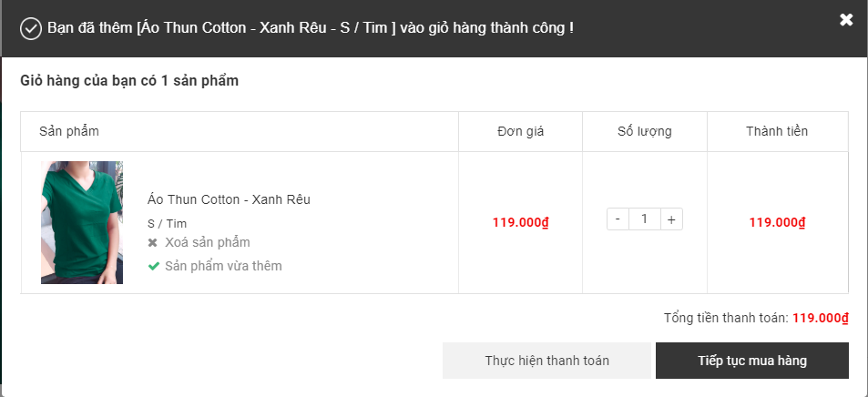
Task: Decrease quantity with the minus button
Action: point(618,219)
